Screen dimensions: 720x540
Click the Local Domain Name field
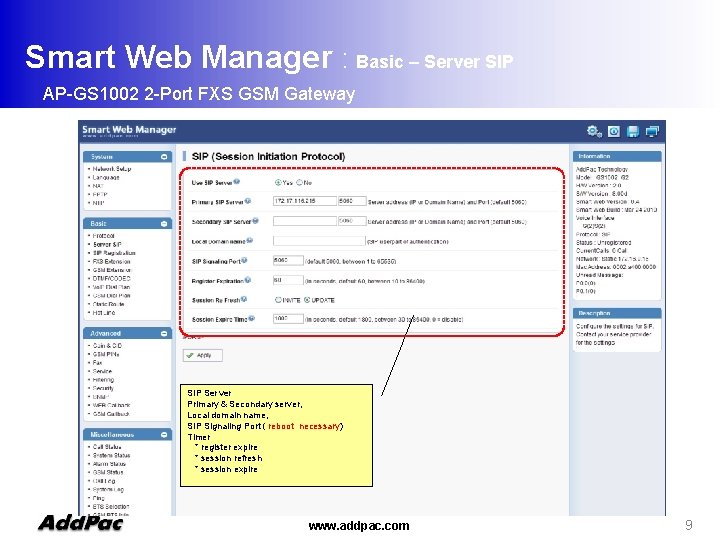[319, 241]
